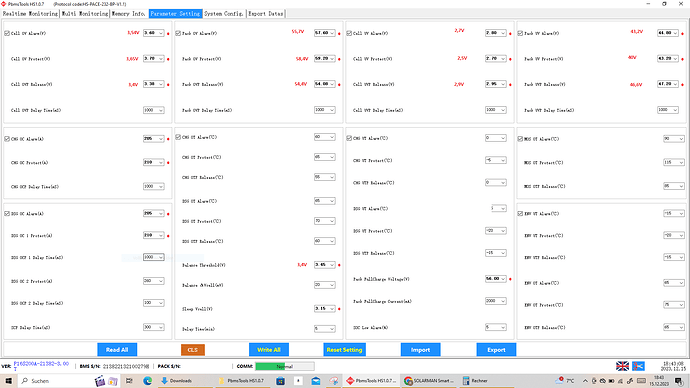The height and width of the screenshot is (388, 690).
Task: Toggle ENV UT Alarm checkbox
Action: pyautogui.click(x=521, y=214)
